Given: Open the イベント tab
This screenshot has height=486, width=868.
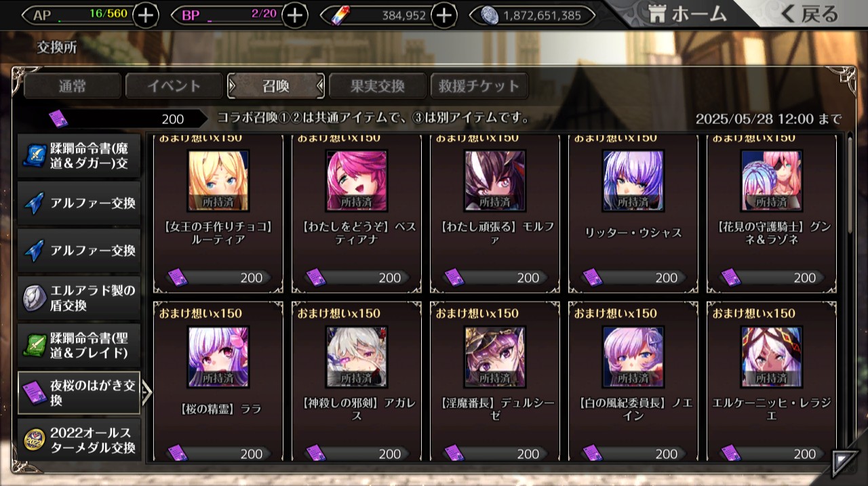Looking at the screenshot, I should (x=174, y=86).
